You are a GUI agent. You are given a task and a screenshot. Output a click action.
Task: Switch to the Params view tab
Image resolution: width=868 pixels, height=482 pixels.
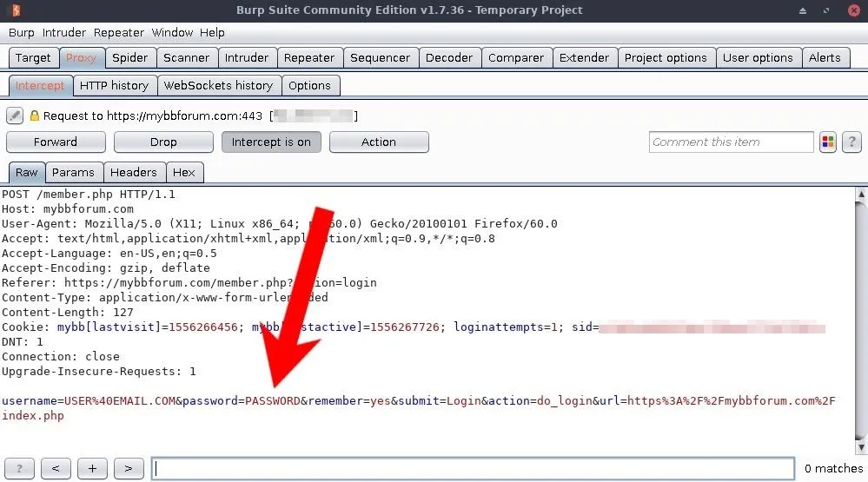tap(73, 172)
